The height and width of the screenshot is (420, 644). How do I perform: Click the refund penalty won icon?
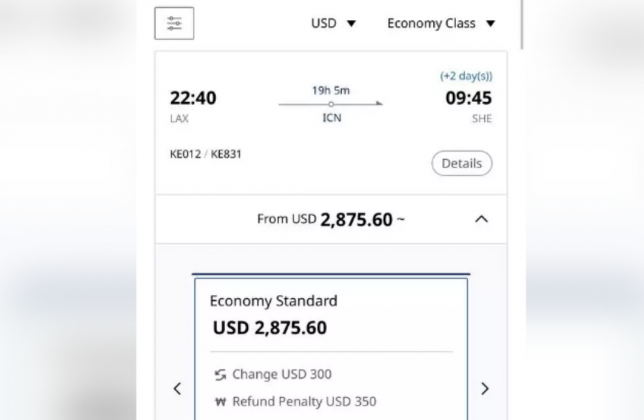pos(221,402)
